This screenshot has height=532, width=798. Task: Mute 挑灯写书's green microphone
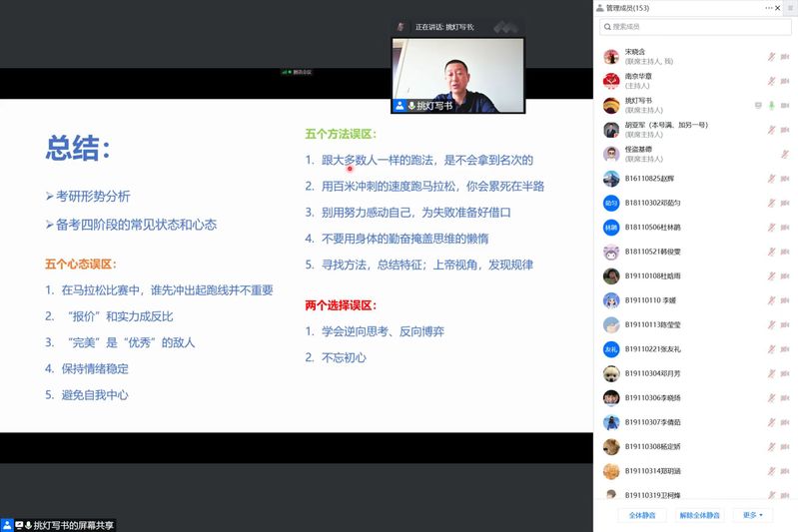(771, 105)
